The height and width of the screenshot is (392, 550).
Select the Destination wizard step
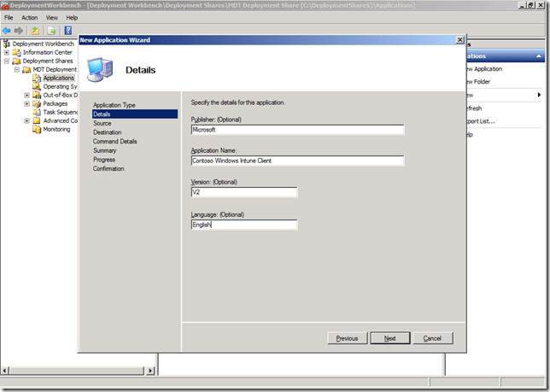tap(108, 132)
